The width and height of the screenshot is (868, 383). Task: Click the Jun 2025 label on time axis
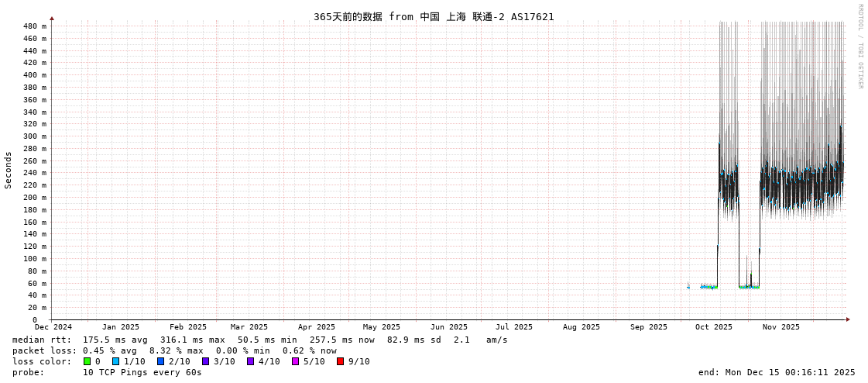tap(449, 327)
